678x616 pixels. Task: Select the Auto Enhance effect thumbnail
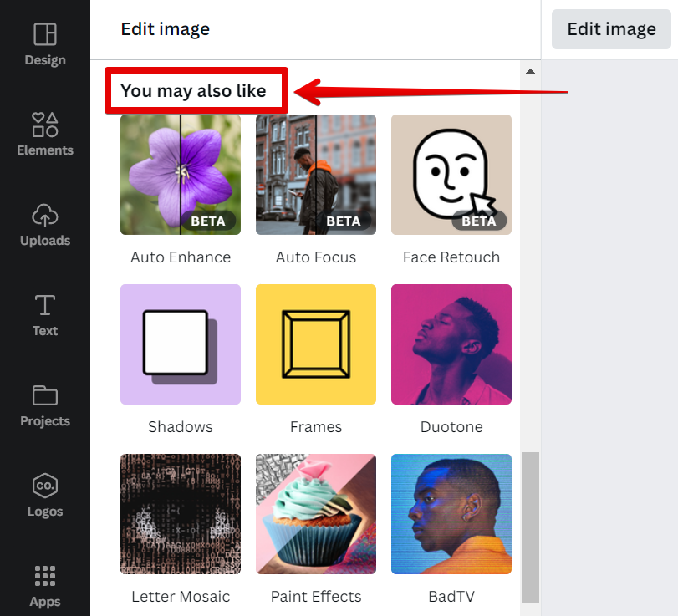click(x=181, y=175)
